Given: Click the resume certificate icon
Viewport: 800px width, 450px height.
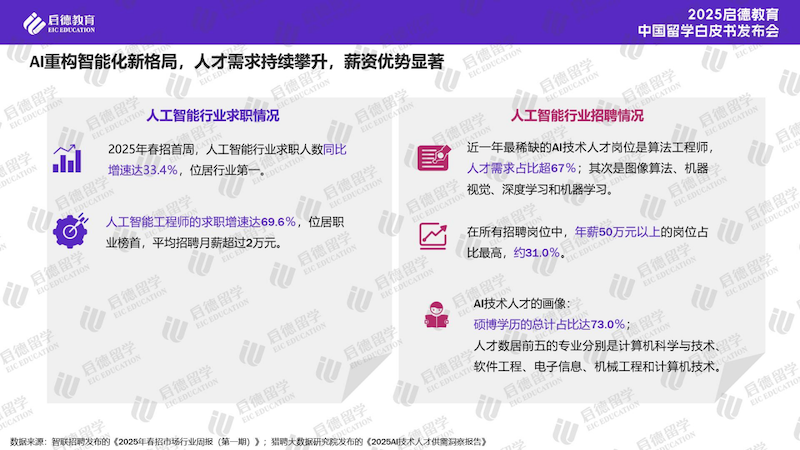Looking at the screenshot, I should click(x=435, y=158).
